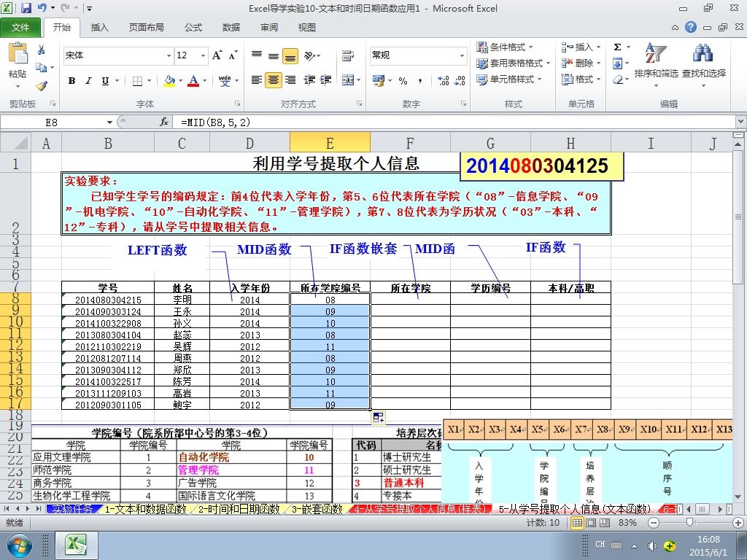747x560 pixels.
Task: Click the Save icon in quick access toolbar
Action: [x=26, y=7]
